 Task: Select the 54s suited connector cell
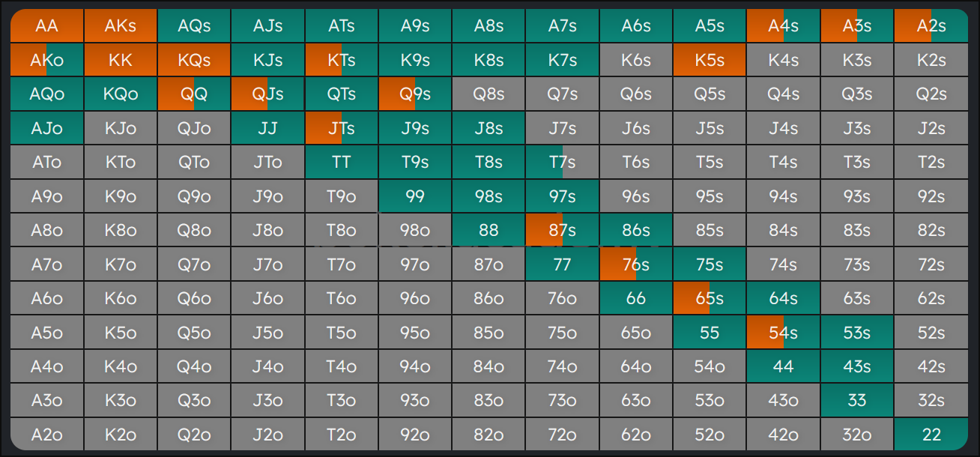[783, 333]
